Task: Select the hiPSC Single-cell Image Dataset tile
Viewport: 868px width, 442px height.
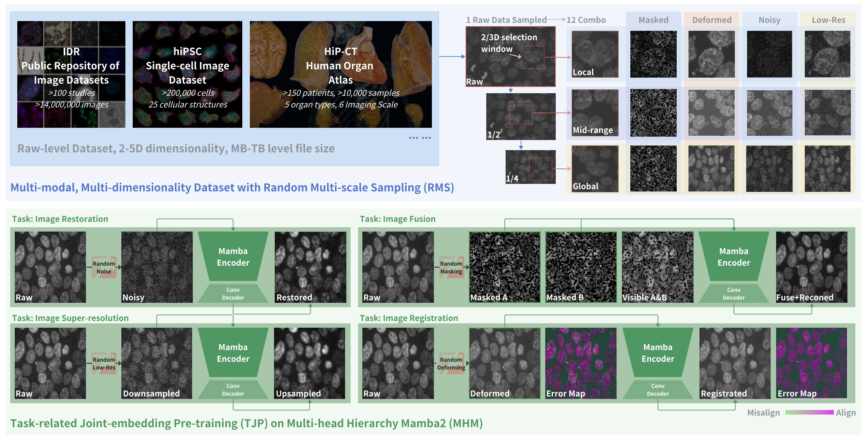Action: click(187, 74)
